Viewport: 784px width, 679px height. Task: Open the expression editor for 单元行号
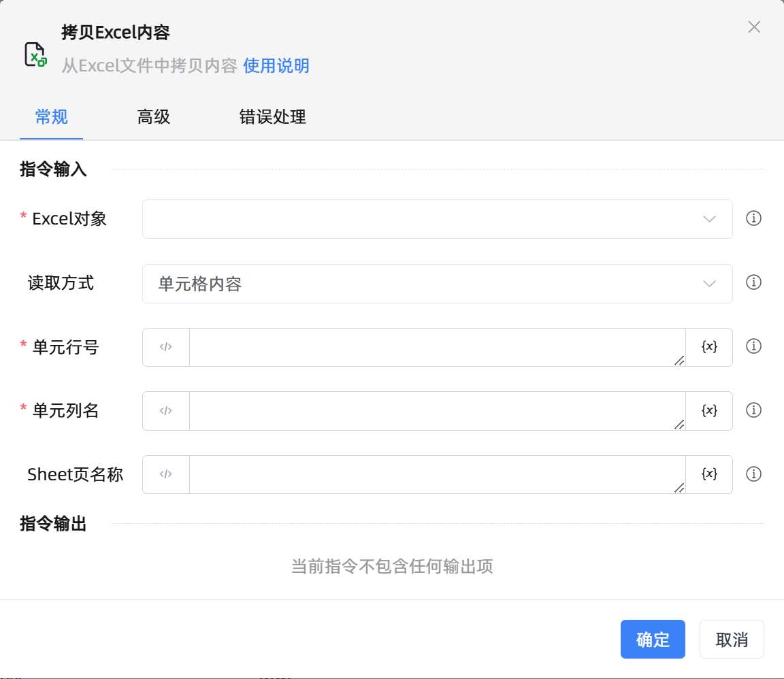pyautogui.click(x=165, y=347)
